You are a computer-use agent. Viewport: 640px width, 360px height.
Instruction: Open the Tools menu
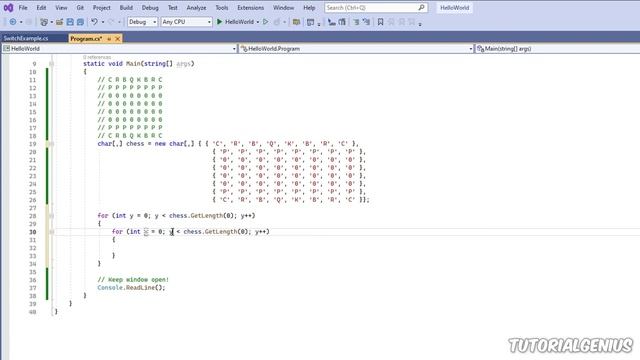(x=222, y=8)
